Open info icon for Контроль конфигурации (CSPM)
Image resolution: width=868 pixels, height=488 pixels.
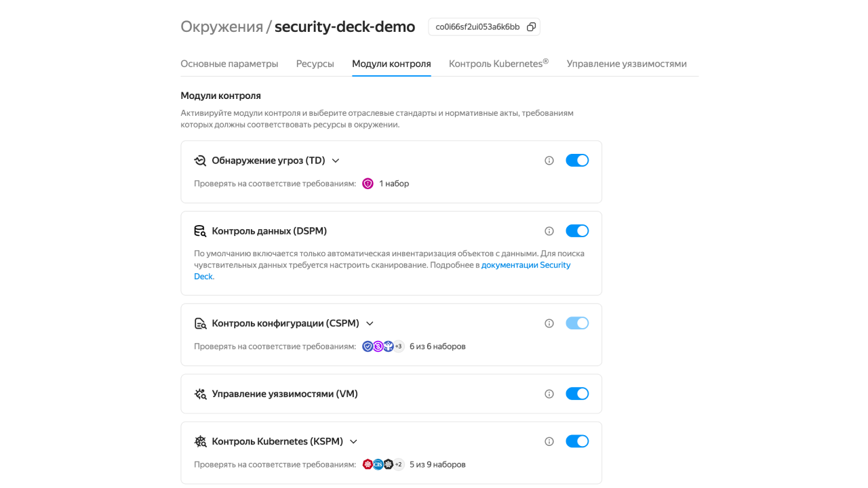[x=549, y=323]
